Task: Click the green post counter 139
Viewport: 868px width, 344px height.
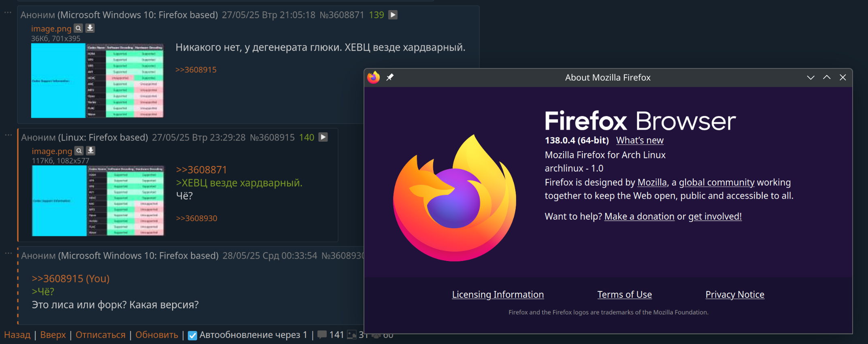Action: (377, 15)
